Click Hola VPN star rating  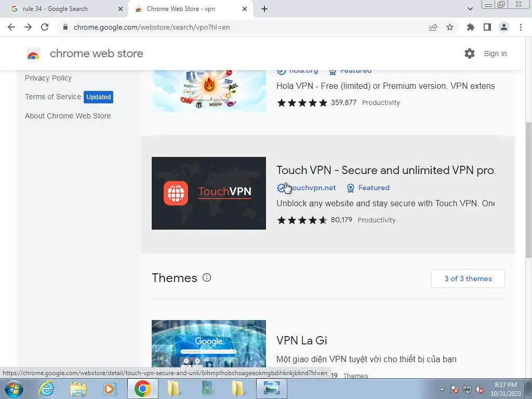click(302, 102)
